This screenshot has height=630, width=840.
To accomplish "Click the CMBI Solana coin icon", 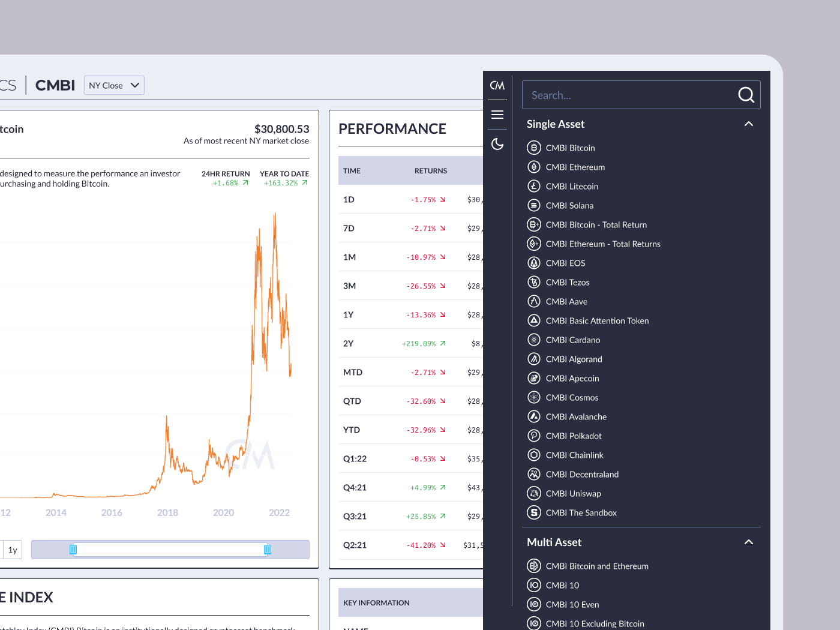I will click(534, 205).
